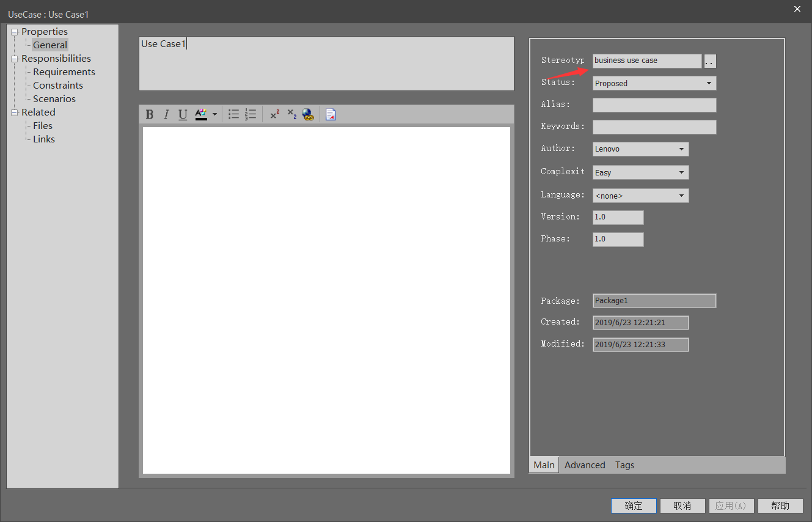Collapse the Responsibilities section
812x522 pixels.
click(x=13, y=58)
